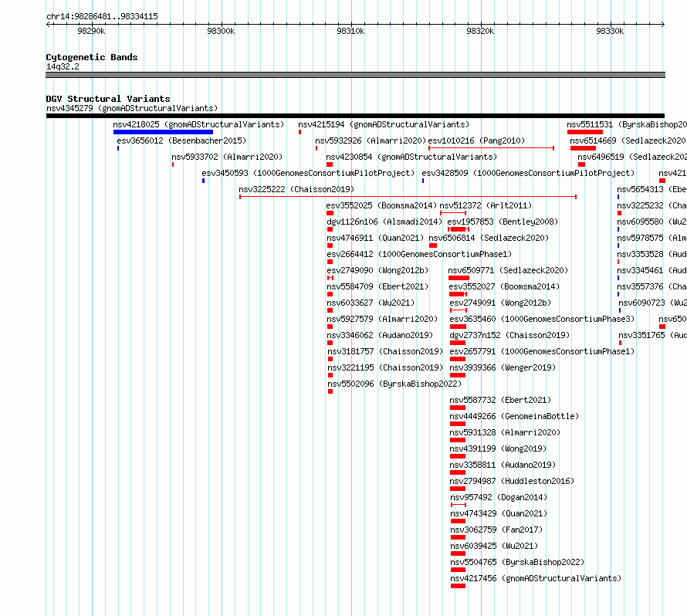Screen dimensions: 687x616
Task: Click nsv6496519 Sedlazeck label
Action: [x=632, y=157]
